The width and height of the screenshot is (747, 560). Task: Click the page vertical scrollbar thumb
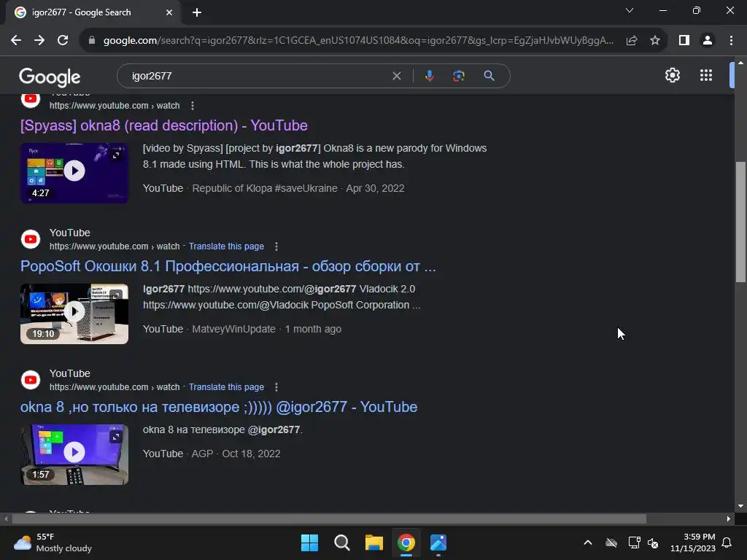(x=740, y=222)
